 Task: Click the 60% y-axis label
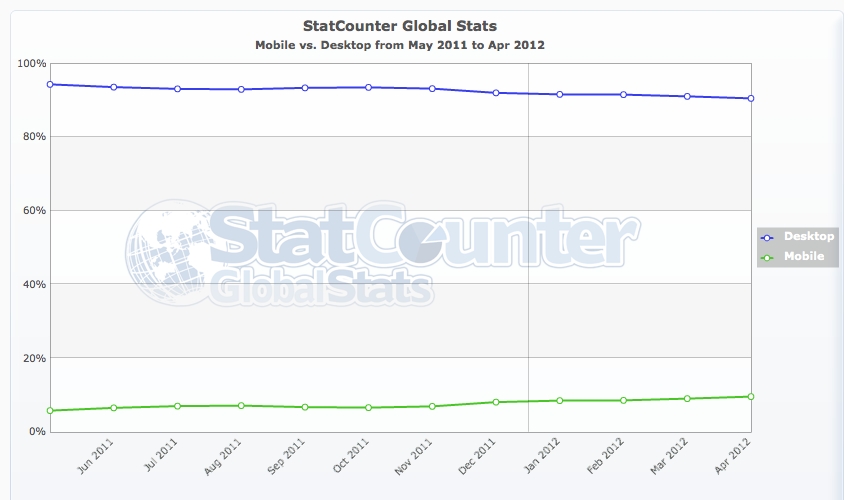(x=33, y=211)
